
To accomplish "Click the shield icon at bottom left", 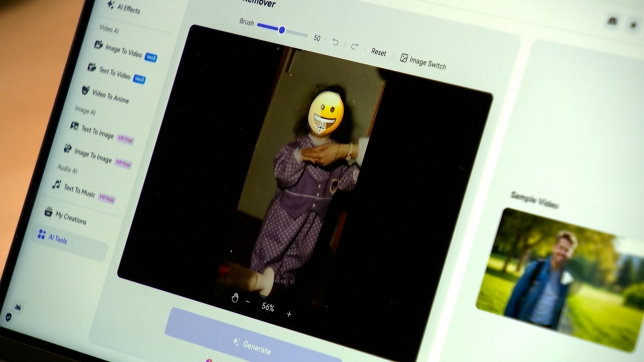I will [8, 317].
